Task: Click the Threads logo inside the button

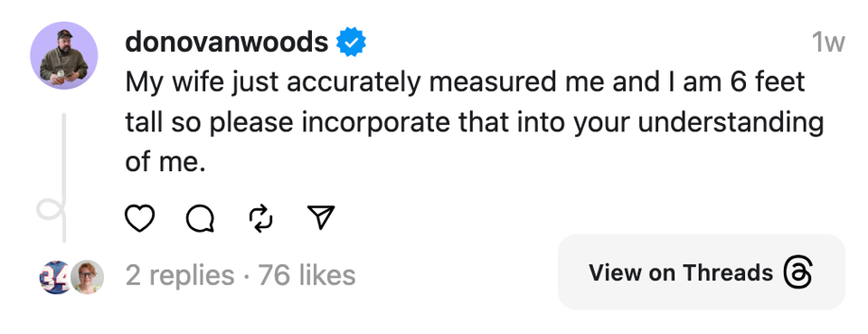Action: pyautogui.click(x=798, y=272)
